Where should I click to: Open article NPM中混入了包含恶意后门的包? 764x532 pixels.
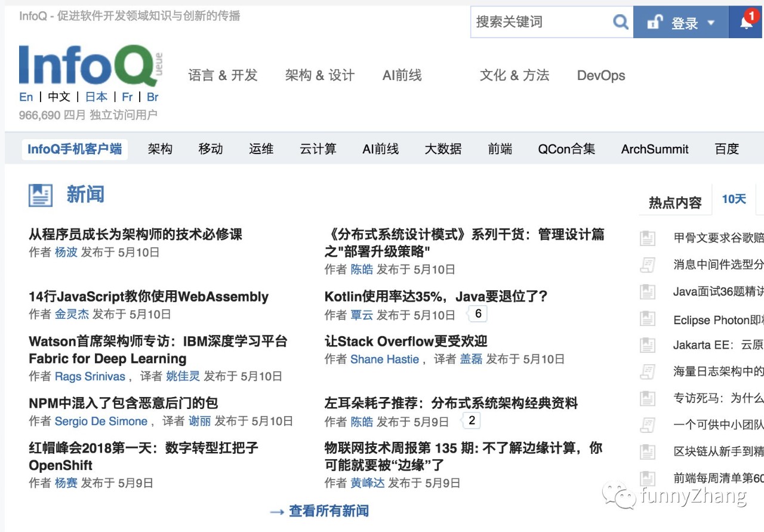(x=124, y=403)
